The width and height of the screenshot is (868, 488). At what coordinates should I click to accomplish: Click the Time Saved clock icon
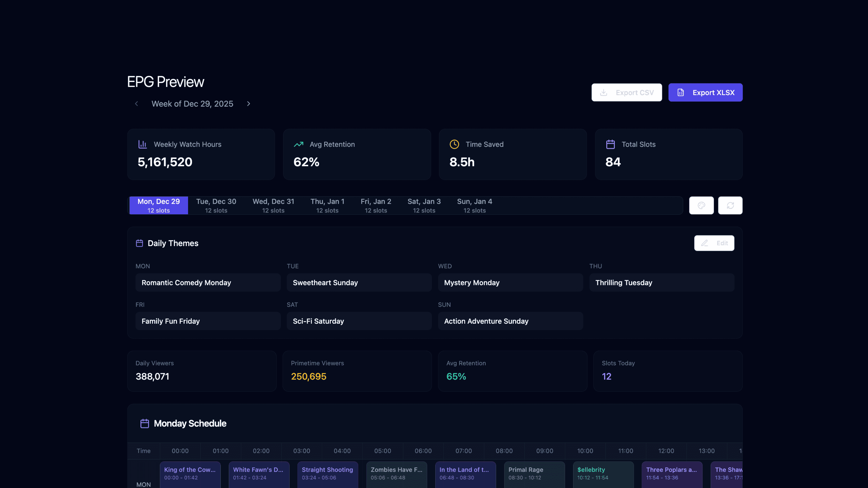click(454, 144)
